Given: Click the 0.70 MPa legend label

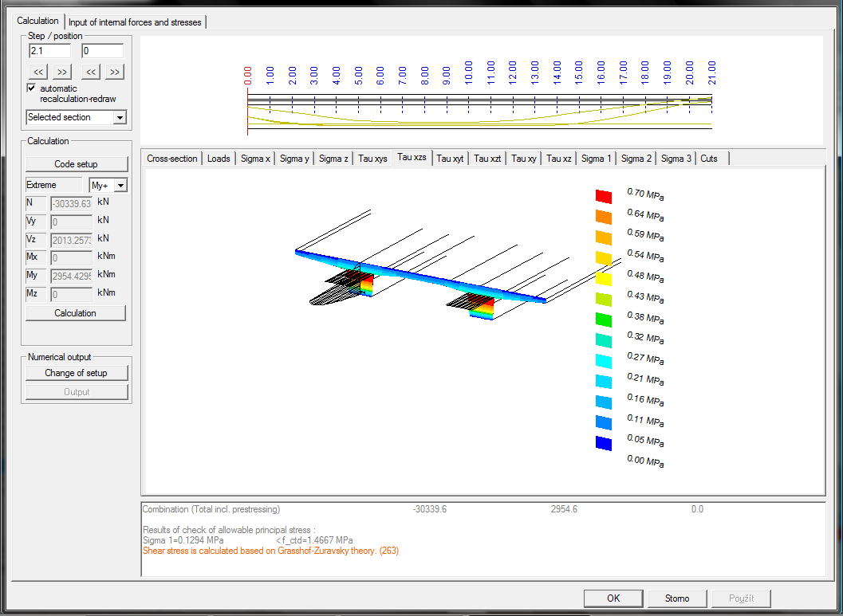Looking at the screenshot, I should 645,194.
